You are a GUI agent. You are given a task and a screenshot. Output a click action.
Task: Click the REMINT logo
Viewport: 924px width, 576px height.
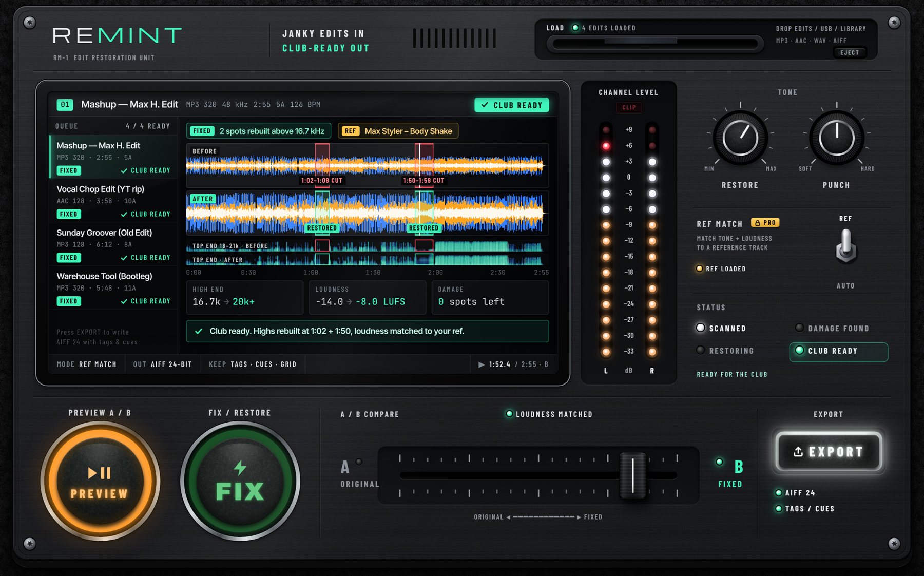[x=117, y=35]
